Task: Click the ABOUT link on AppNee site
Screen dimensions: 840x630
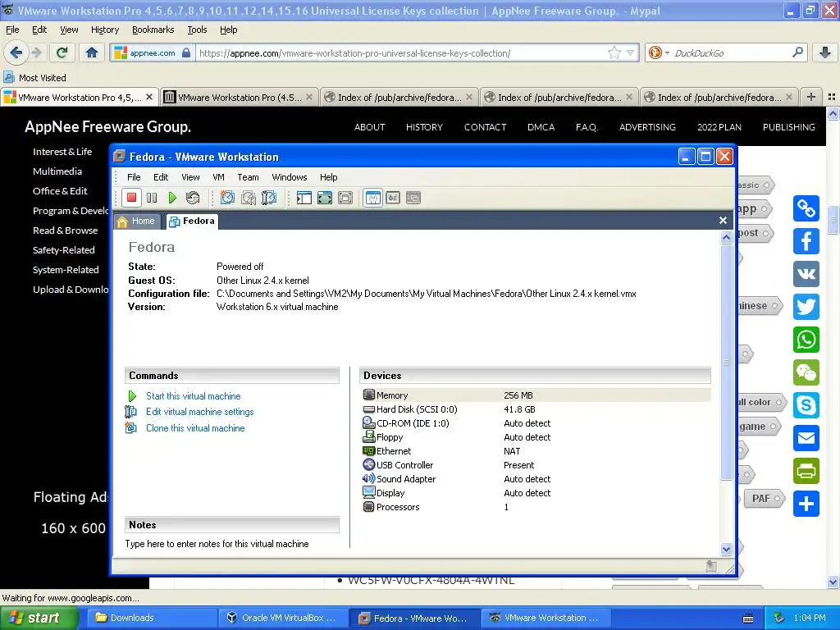Action: pyautogui.click(x=370, y=127)
